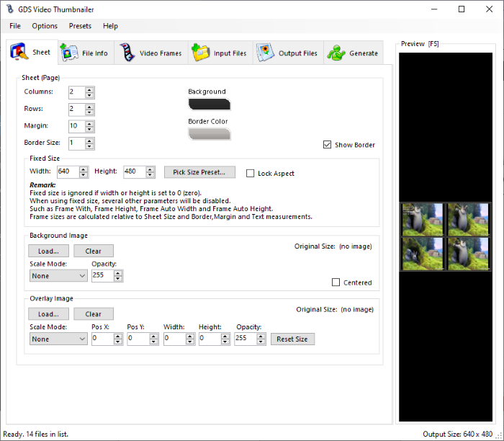Click Load button in Overlay Image section
The image size is (504, 441).
click(48, 314)
